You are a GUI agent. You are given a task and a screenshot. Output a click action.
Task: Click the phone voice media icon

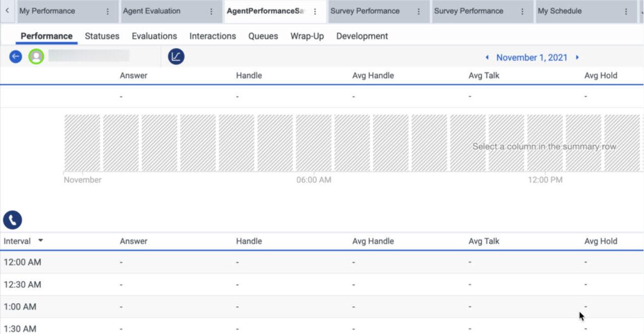tap(13, 220)
